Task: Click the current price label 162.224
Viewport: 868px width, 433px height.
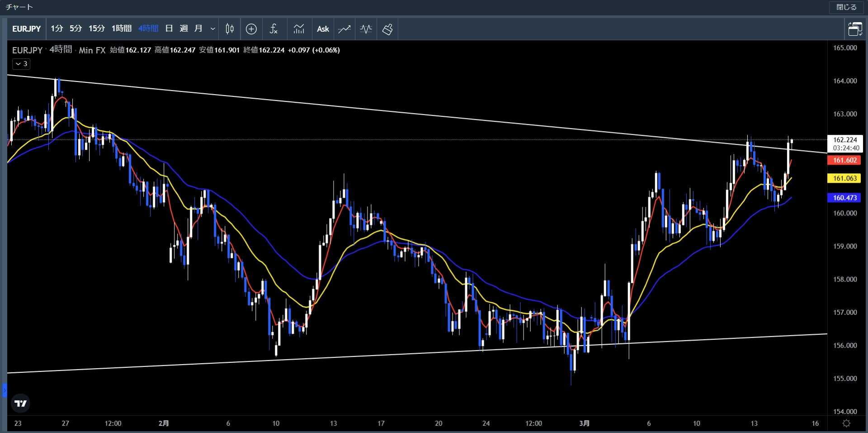Action: (x=845, y=140)
